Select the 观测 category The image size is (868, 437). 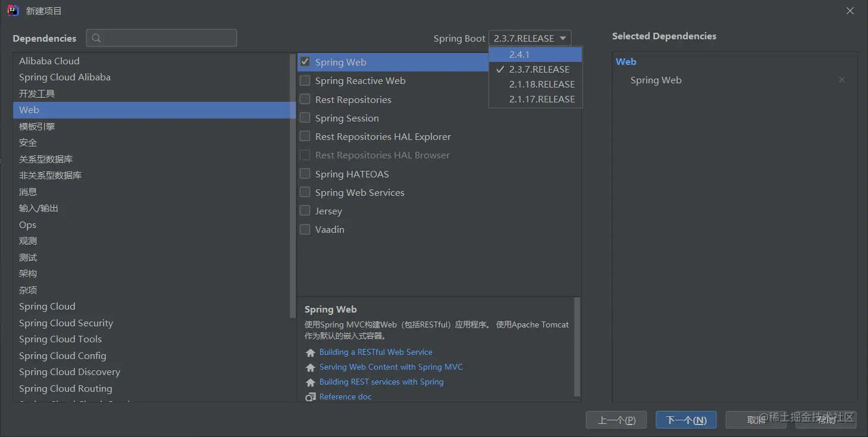pos(154,241)
